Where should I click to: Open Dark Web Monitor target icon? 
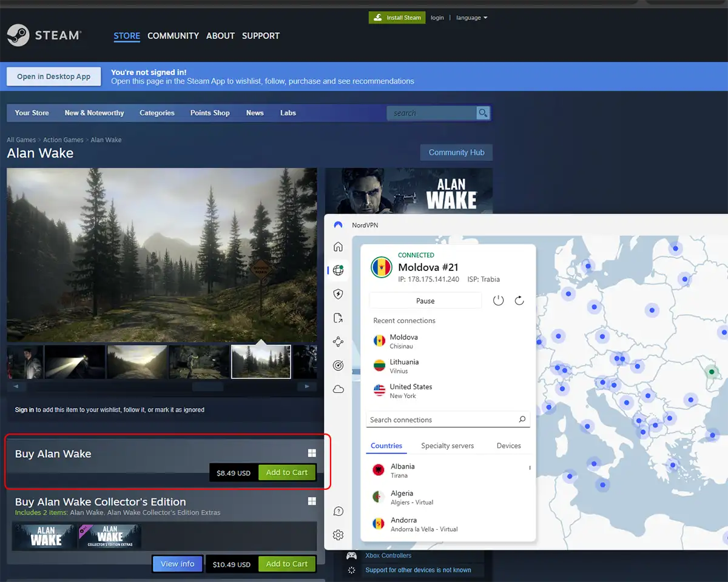[x=338, y=365]
